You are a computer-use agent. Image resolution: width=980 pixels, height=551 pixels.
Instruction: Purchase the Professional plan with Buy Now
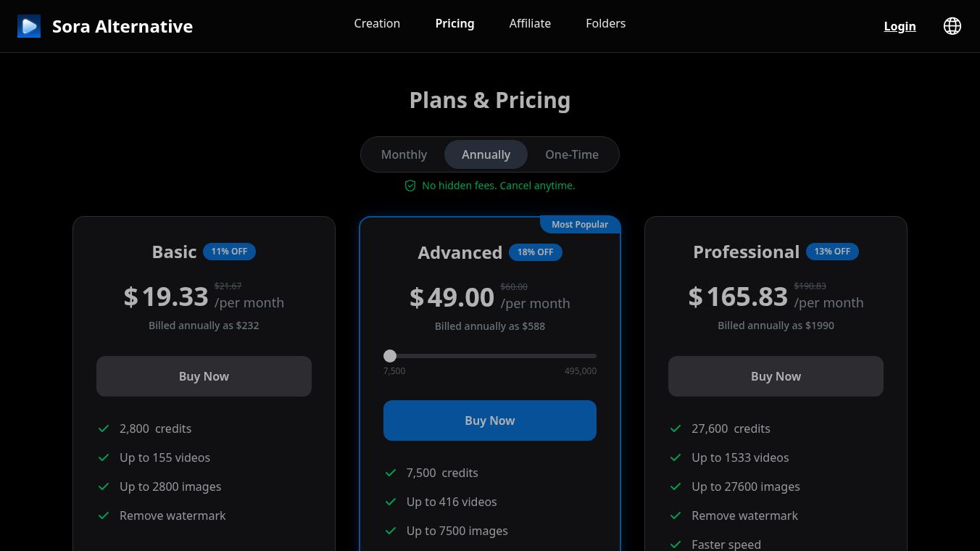coord(776,376)
